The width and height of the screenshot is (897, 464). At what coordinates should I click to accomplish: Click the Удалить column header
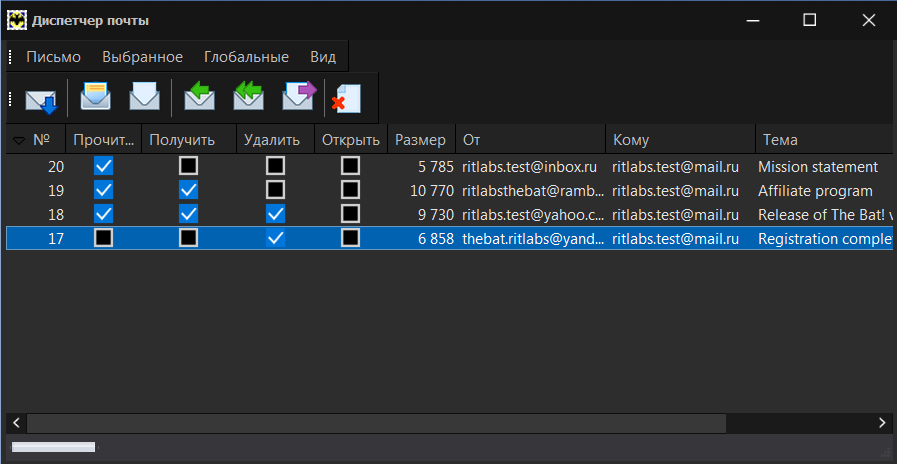click(x=275, y=140)
